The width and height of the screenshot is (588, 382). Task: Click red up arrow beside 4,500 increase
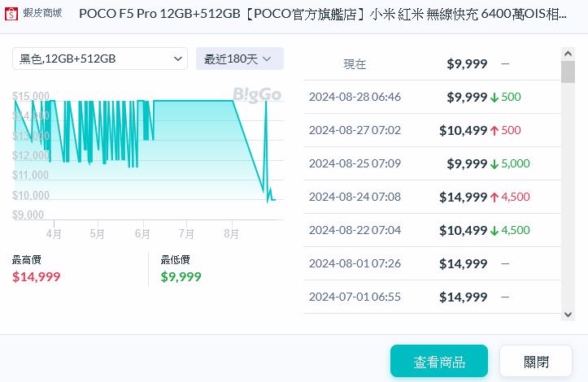click(494, 198)
